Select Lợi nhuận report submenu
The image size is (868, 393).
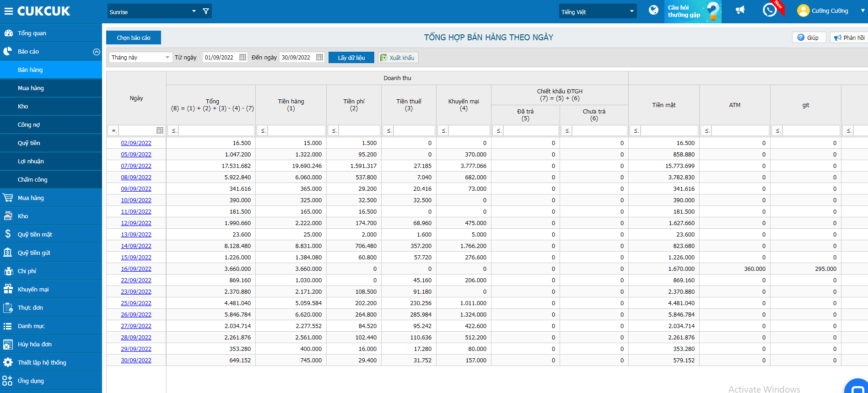pyautogui.click(x=51, y=161)
